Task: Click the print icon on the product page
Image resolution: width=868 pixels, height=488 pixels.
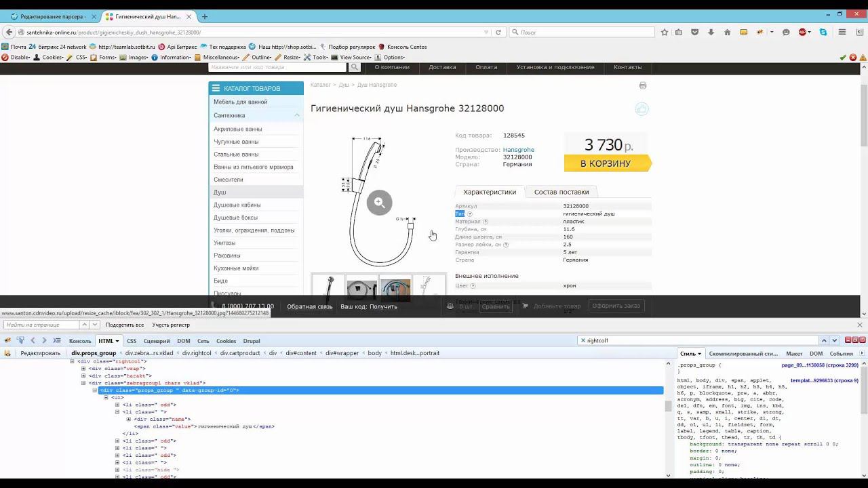Action: pyautogui.click(x=643, y=85)
